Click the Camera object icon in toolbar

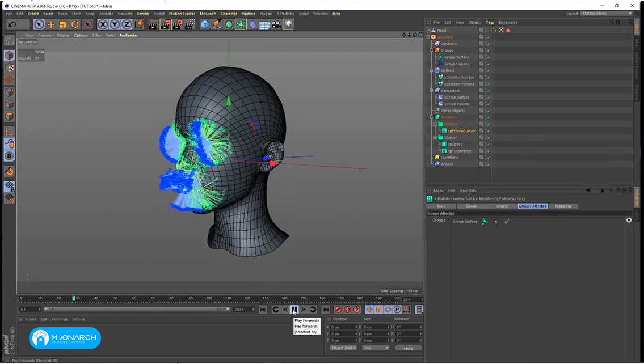click(276, 24)
